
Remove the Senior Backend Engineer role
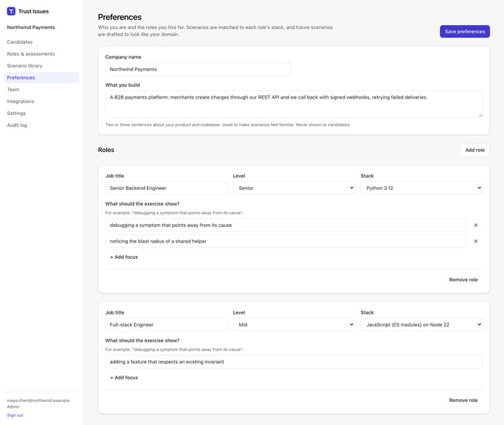463,280
